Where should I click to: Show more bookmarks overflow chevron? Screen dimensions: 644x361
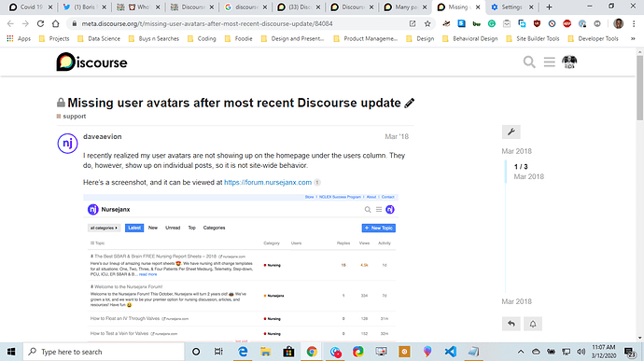point(633,38)
